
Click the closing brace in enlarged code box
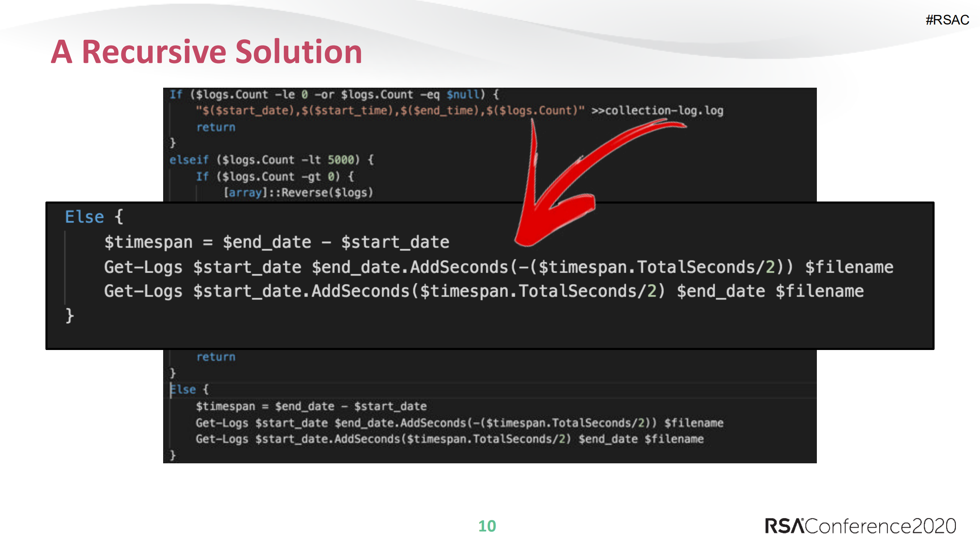pos(69,316)
